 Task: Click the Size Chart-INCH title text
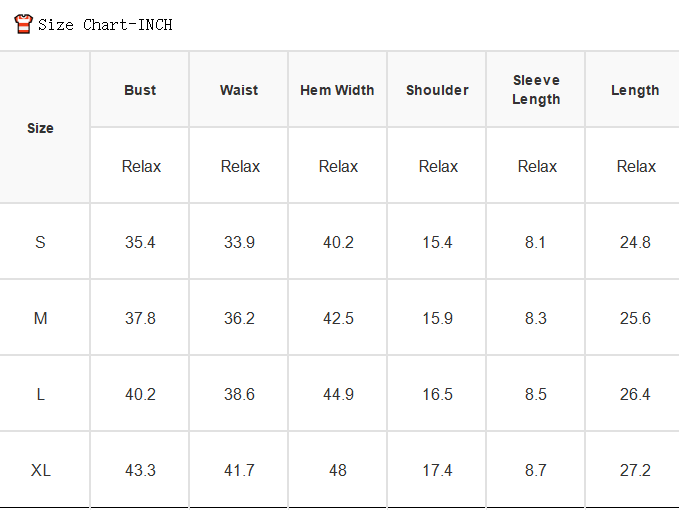click(105, 25)
